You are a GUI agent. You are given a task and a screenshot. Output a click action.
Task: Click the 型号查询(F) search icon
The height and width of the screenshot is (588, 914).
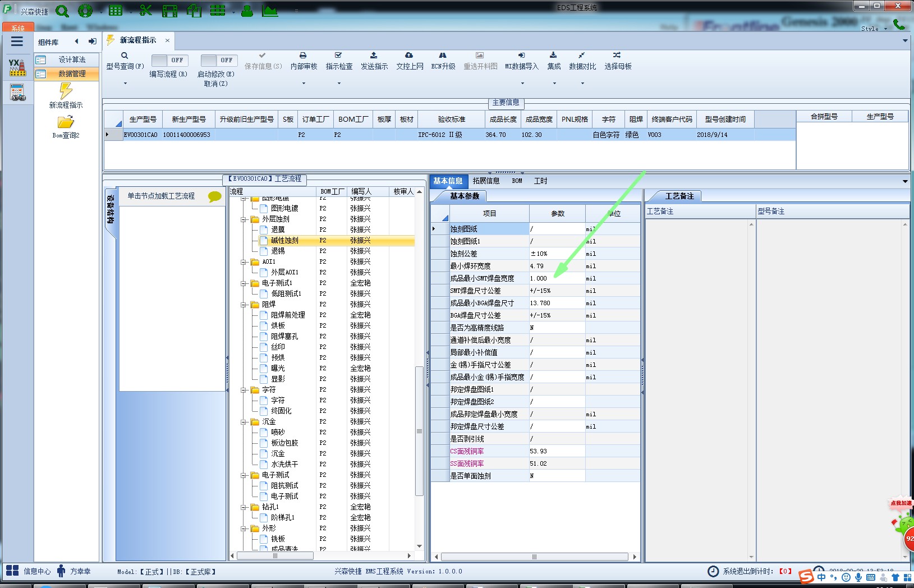[x=125, y=56]
